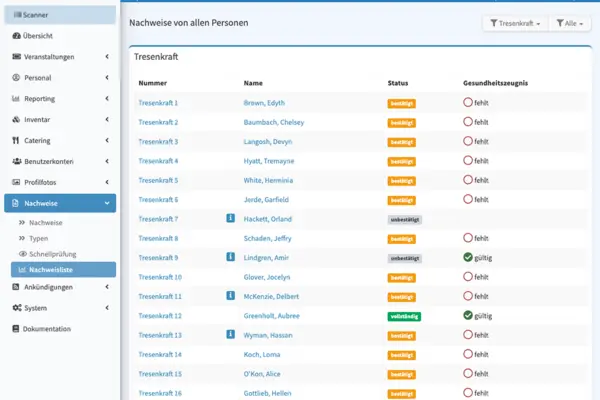The image size is (600, 400).
Task: Click the Gesundheitszeugnis column header
Action: pos(496,83)
